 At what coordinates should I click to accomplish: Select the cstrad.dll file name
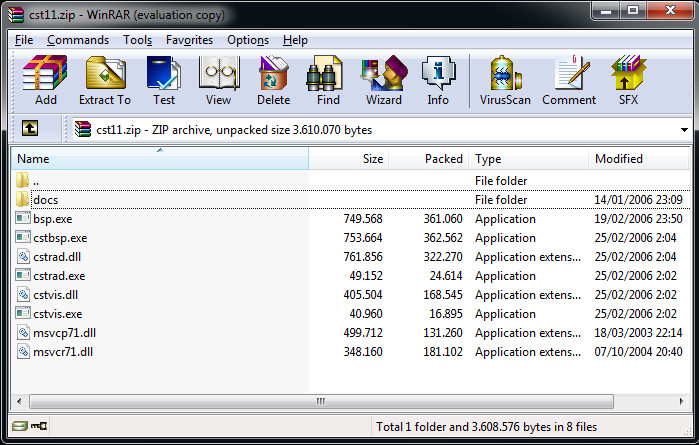(57, 257)
